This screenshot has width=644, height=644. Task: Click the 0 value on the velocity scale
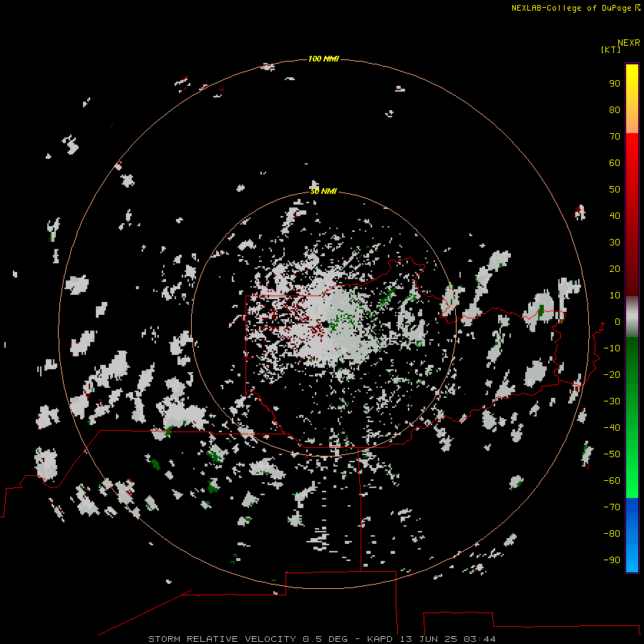(x=618, y=322)
